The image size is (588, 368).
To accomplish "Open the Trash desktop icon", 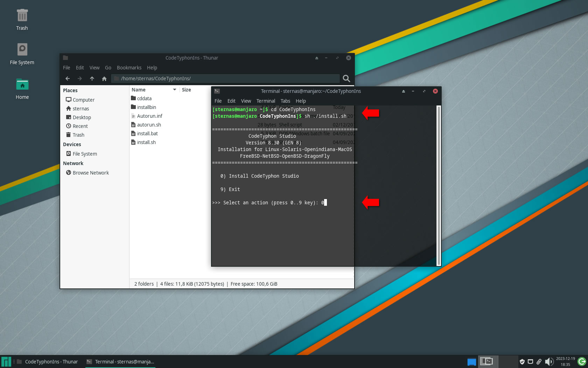I will 22,20.
